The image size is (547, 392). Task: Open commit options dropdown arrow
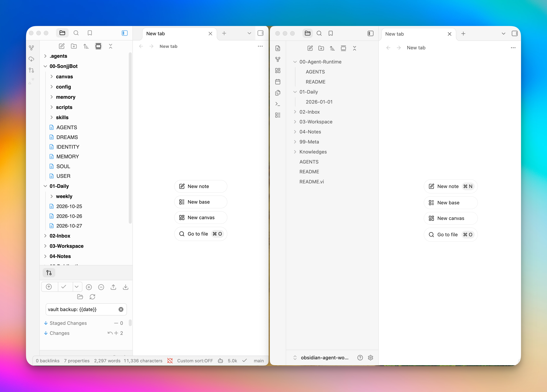coord(77,287)
